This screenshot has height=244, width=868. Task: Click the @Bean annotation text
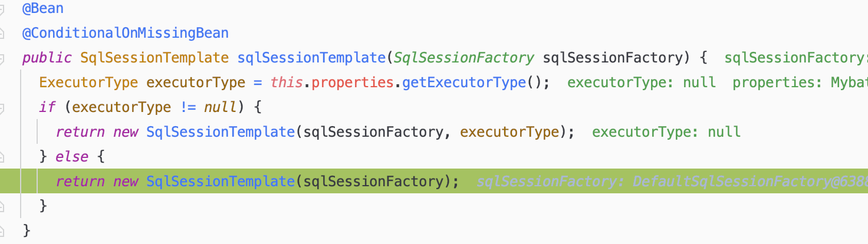coord(43,8)
